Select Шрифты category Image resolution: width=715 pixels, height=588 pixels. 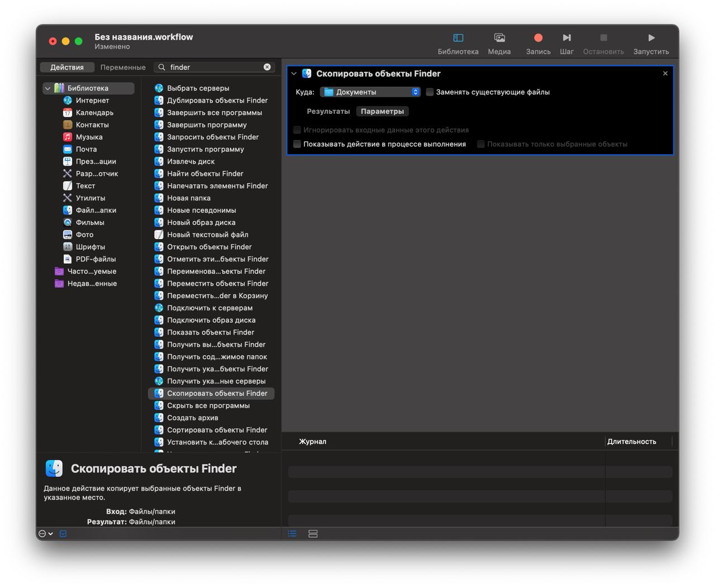point(90,247)
